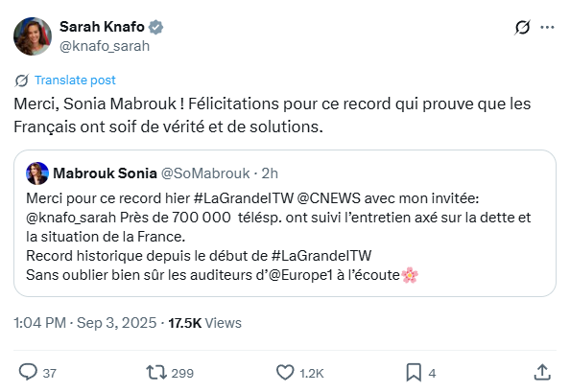Translate post to English
This screenshot has height=392, width=570.
(x=75, y=80)
